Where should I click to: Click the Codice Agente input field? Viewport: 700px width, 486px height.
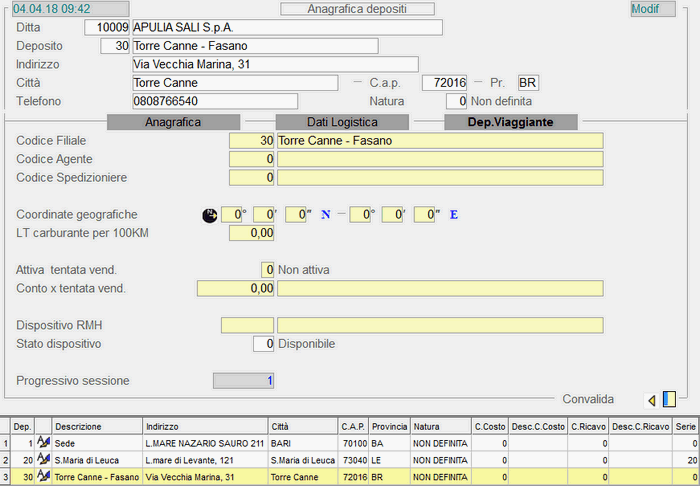pyautogui.click(x=252, y=159)
